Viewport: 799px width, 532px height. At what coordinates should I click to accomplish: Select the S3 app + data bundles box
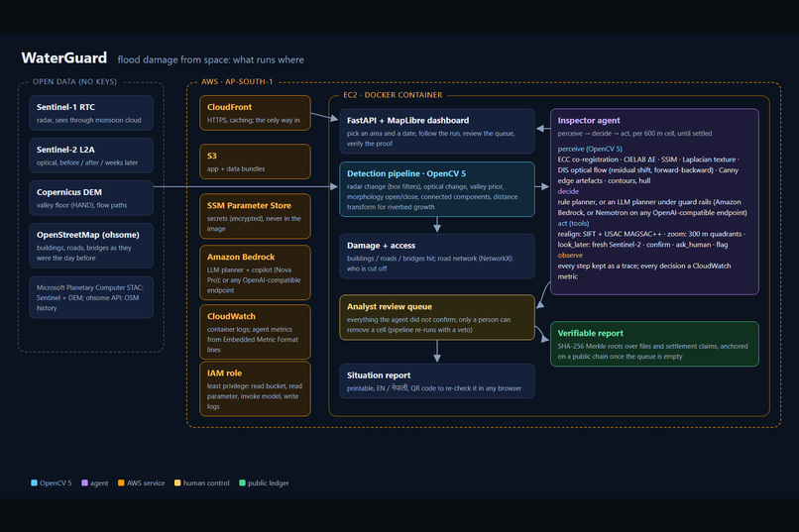(x=255, y=161)
